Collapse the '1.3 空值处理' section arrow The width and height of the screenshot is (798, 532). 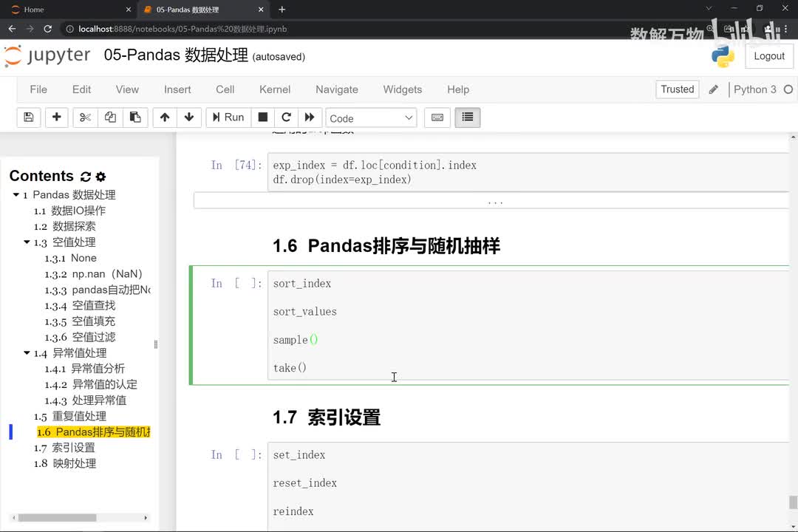[27, 242]
